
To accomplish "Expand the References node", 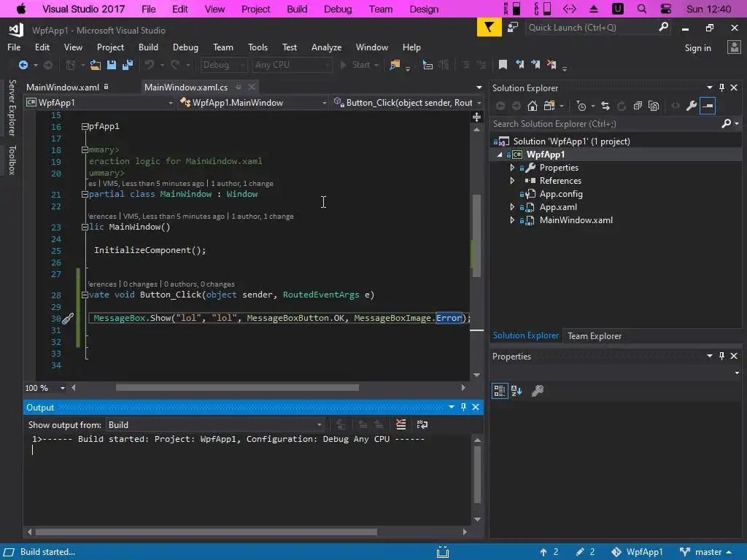I will tap(512, 181).
